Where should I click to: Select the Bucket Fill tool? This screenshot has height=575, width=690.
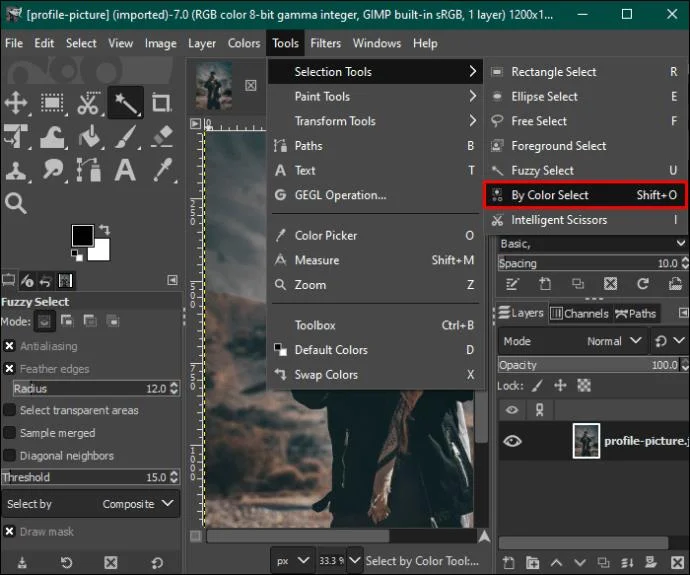click(89, 136)
